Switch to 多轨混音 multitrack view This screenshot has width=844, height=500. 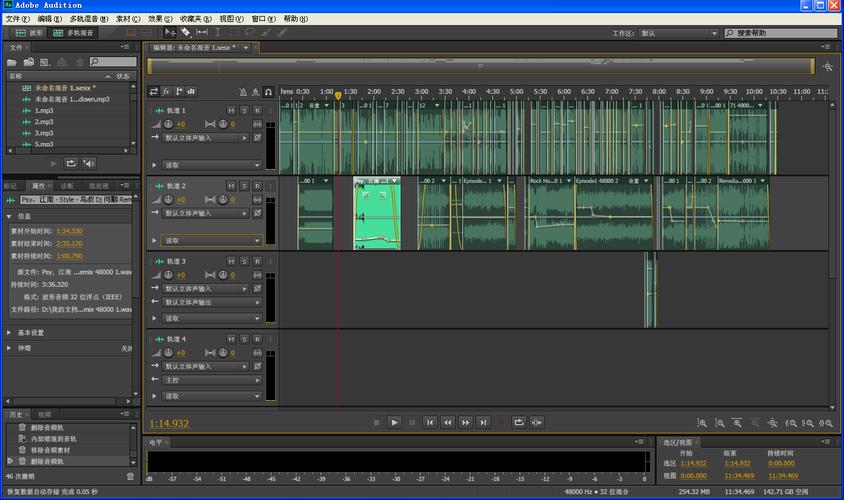74,33
